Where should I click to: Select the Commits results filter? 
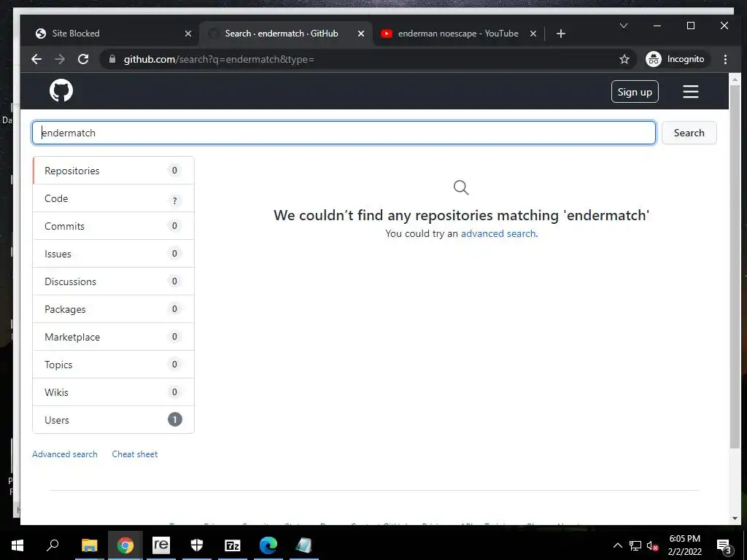pyautogui.click(x=113, y=226)
